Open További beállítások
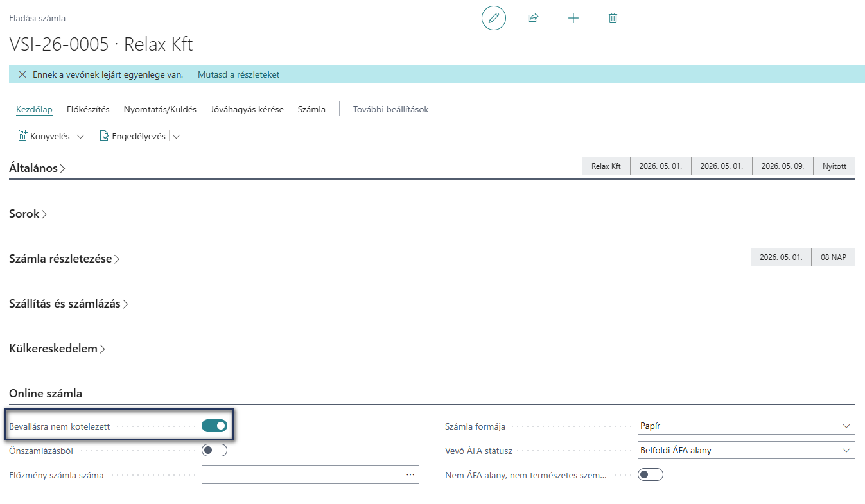Viewport: 865px width, 504px height. coord(390,109)
